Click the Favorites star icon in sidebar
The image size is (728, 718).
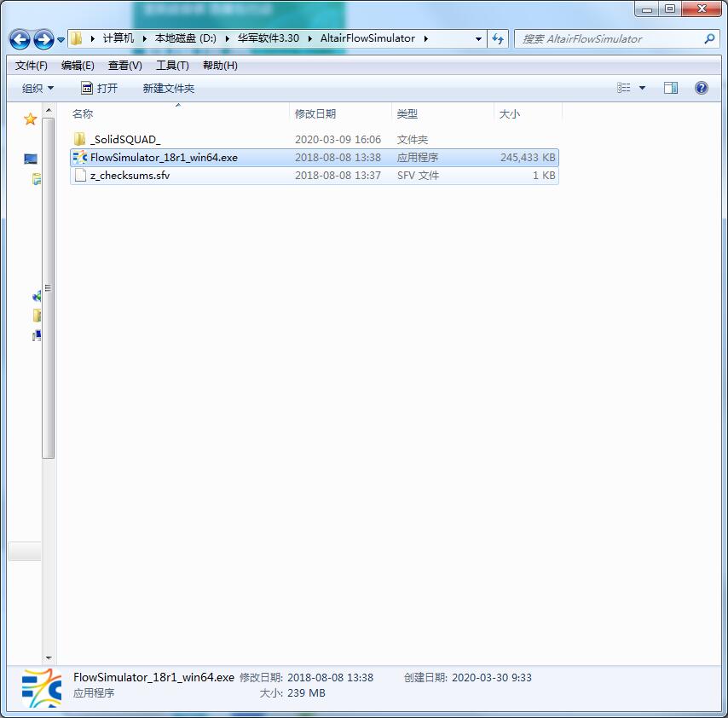[31, 119]
